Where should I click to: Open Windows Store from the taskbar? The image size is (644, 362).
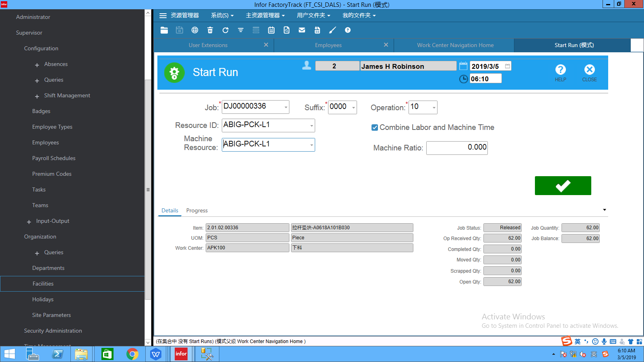click(x=107, y=354)
